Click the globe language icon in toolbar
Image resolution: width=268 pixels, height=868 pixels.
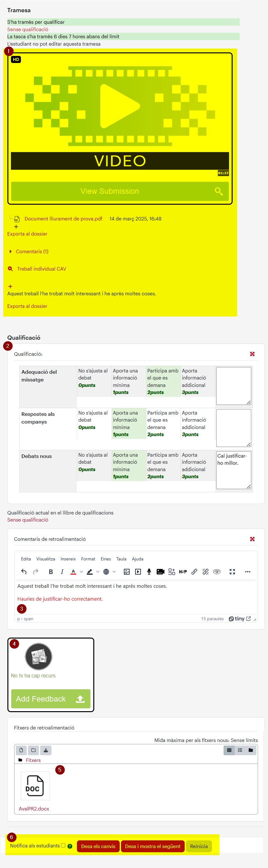tap(106, 571)
